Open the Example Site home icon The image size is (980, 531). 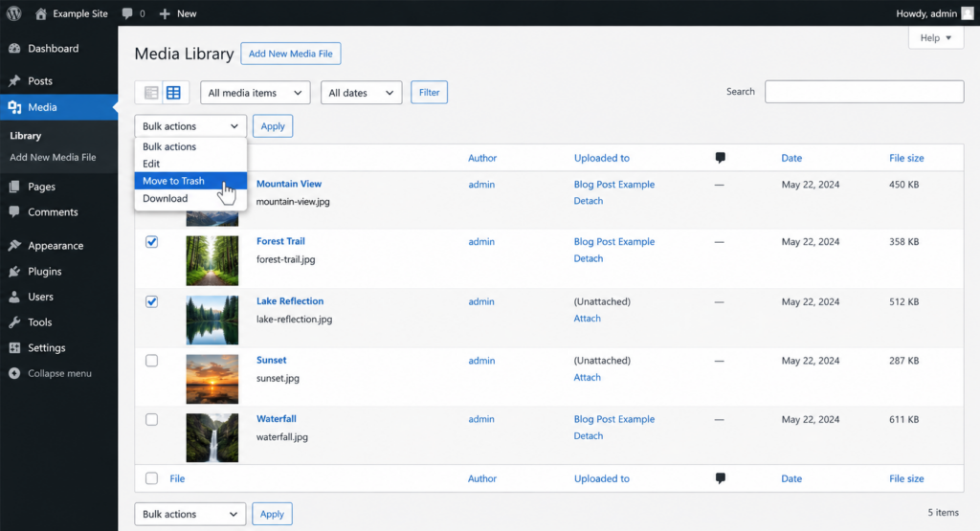pos(40,13)
